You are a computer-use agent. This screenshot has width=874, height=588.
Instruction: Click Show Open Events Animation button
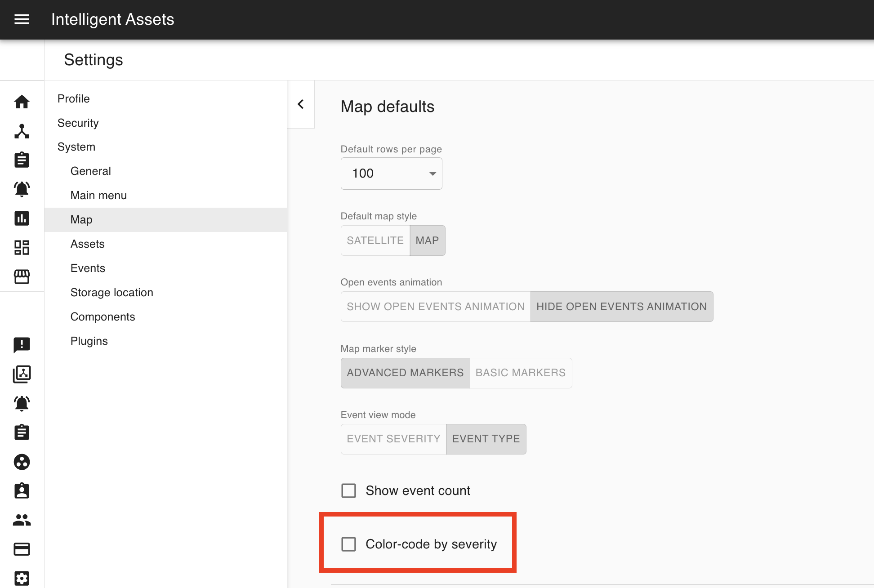pyautogui.click(x=435, y=307)
